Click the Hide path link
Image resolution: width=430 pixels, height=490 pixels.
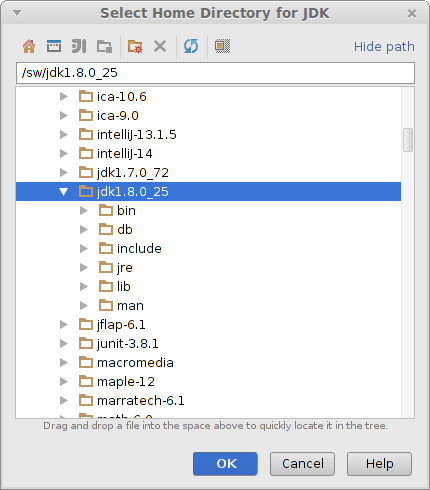[384, 47]
